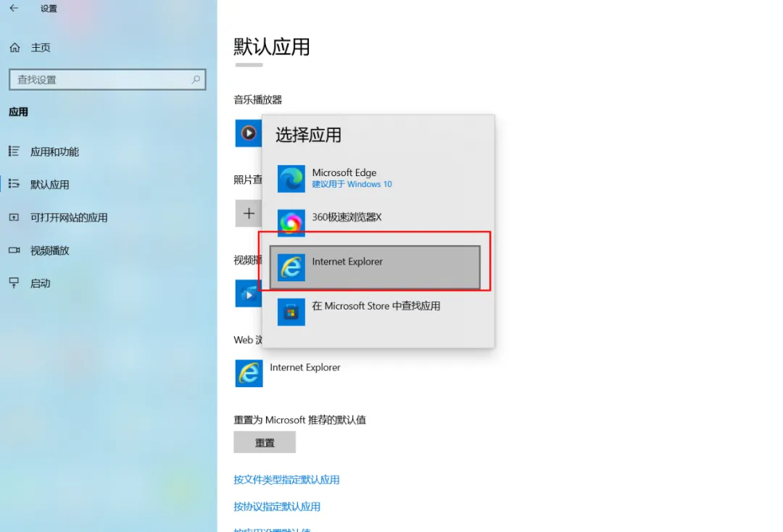Click the 启动 startup icon
The width and height of the screenshot is (783, 532).
click(x=14, y=283)
